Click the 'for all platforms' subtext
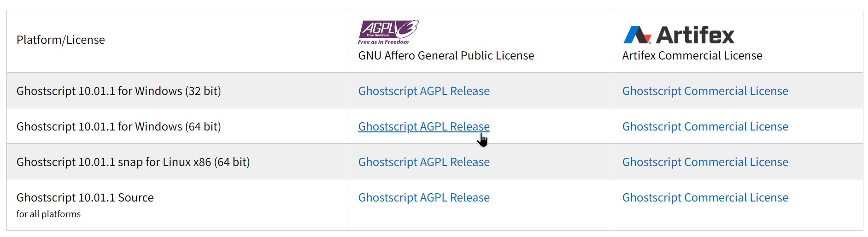This screenshot has height=237, width=868. point(48,214)
